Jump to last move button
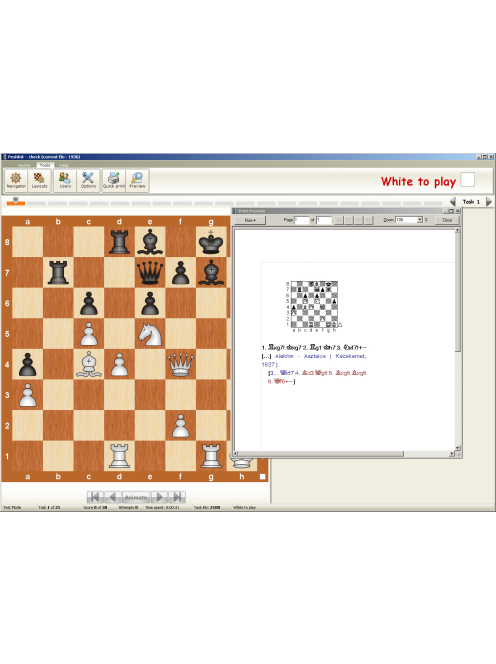The height and width of the screenshot is (664, 496). pos(177,497)
